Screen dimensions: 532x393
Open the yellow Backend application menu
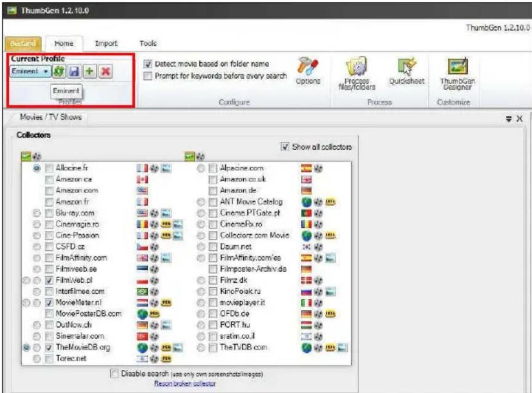[23, 44]
